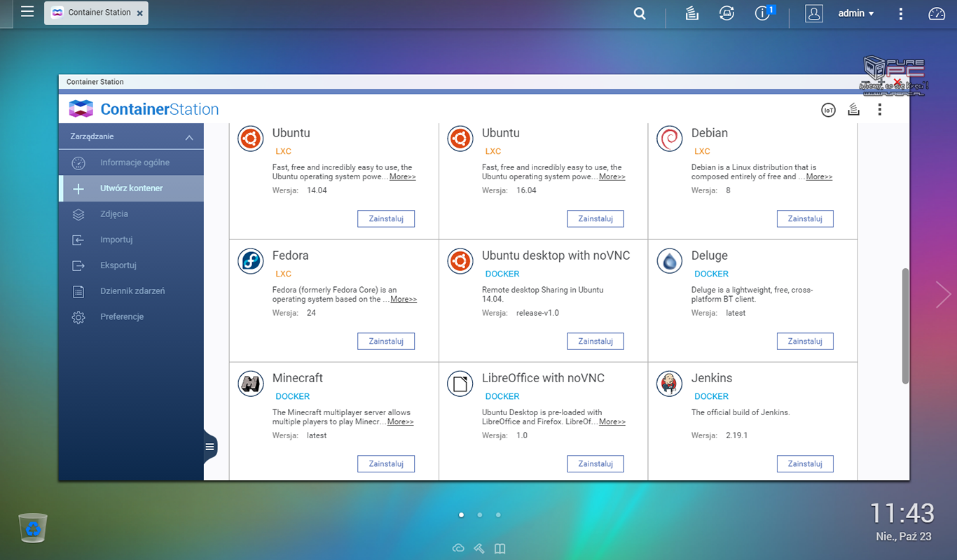Install Debian LXC container

(x=805, y=218)
